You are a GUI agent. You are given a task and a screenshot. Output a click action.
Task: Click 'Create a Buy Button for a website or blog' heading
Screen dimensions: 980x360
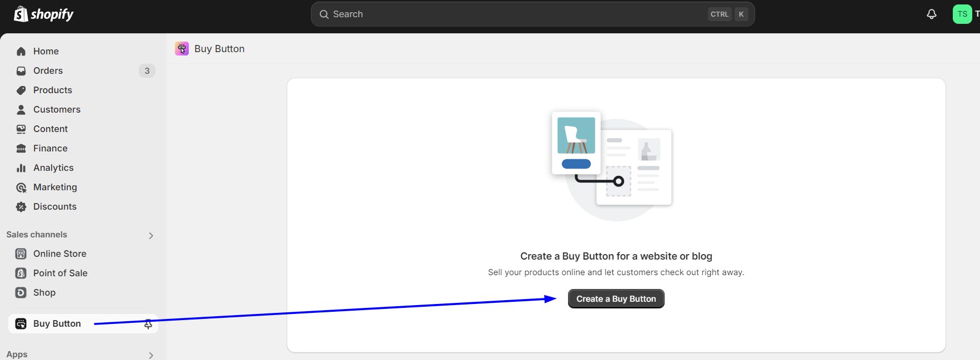click(616, 256)
